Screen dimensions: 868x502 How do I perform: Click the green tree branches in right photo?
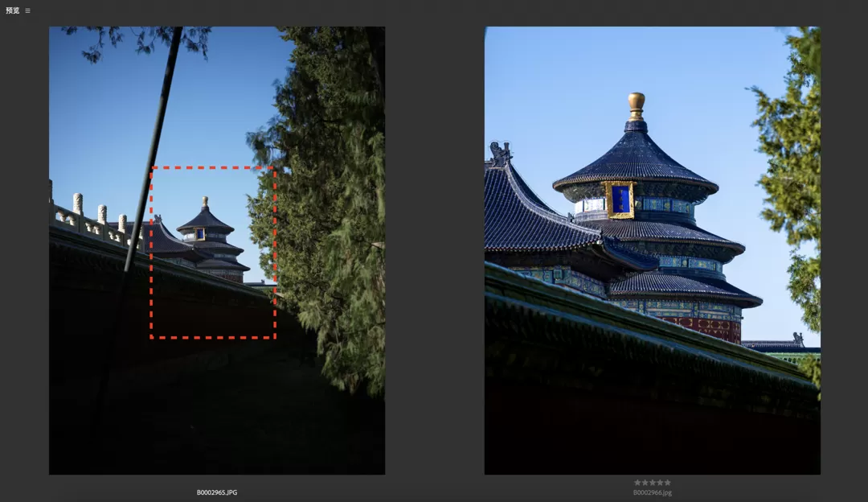click(x=792, y=161)
